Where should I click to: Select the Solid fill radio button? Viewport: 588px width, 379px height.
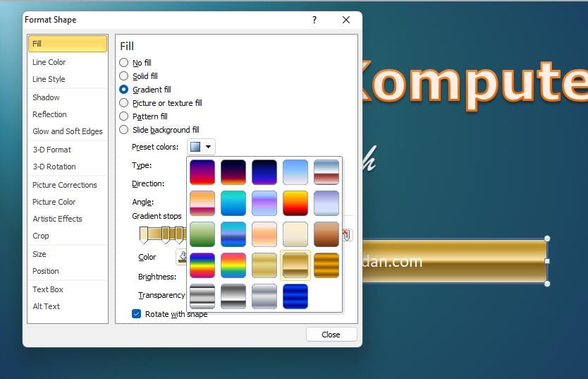click(x=124, y=76)
